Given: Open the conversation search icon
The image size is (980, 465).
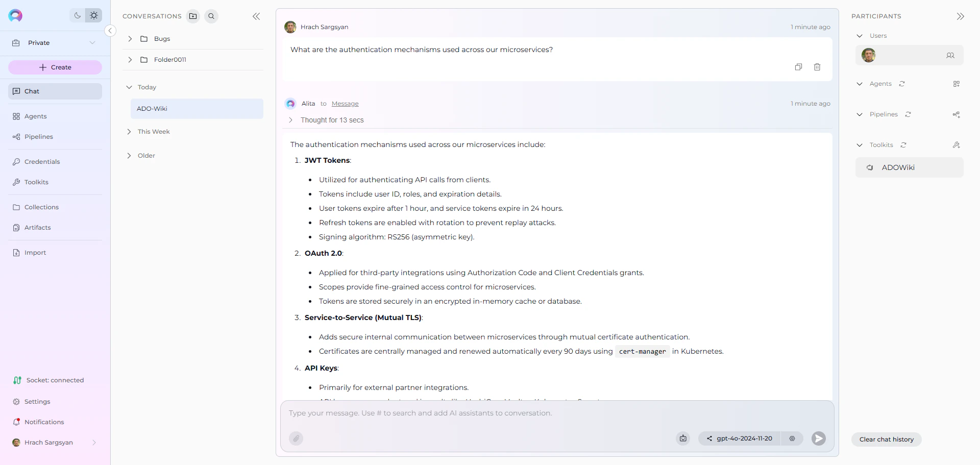Looking at the screenshot, I should pos(211,16).
